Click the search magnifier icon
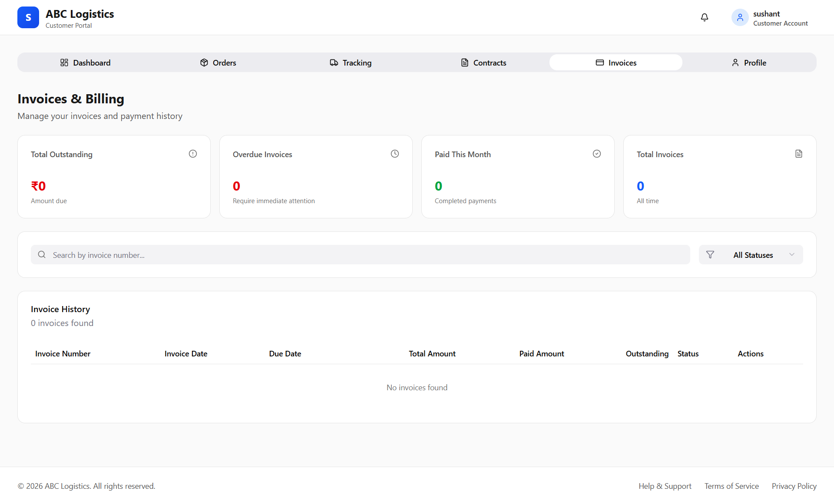 point(42,254)
